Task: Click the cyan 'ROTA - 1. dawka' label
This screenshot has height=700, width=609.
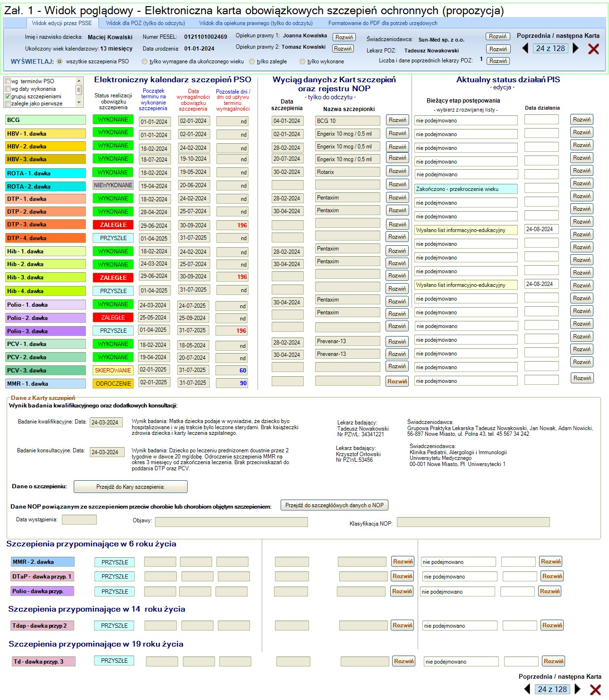Action: click(45, 173)
